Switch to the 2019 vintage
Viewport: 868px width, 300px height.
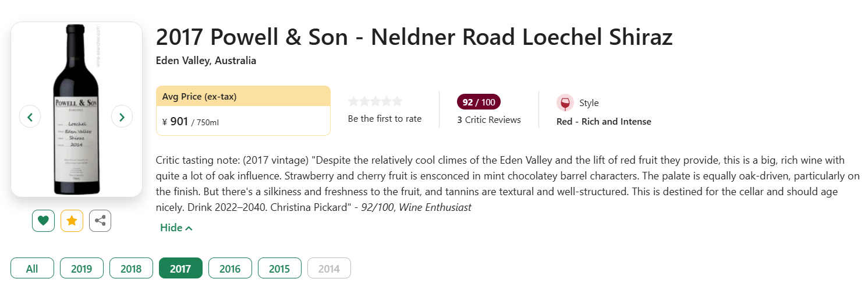[x=82, y=269]
